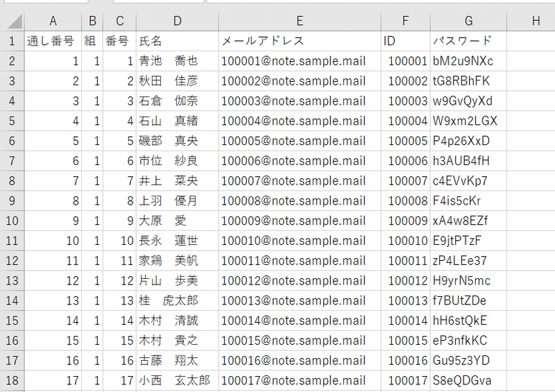Image resolution: width=555 pixels, height=392 pixels.
Task: Select column C header
Action: pos(119,21)
